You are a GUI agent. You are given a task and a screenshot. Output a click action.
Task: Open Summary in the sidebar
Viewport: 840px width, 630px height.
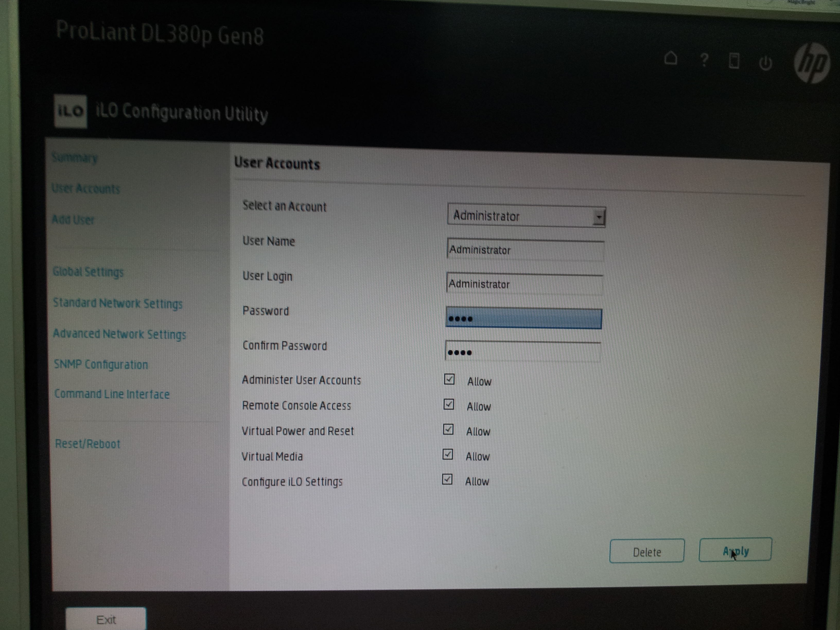tap(75, 157)
